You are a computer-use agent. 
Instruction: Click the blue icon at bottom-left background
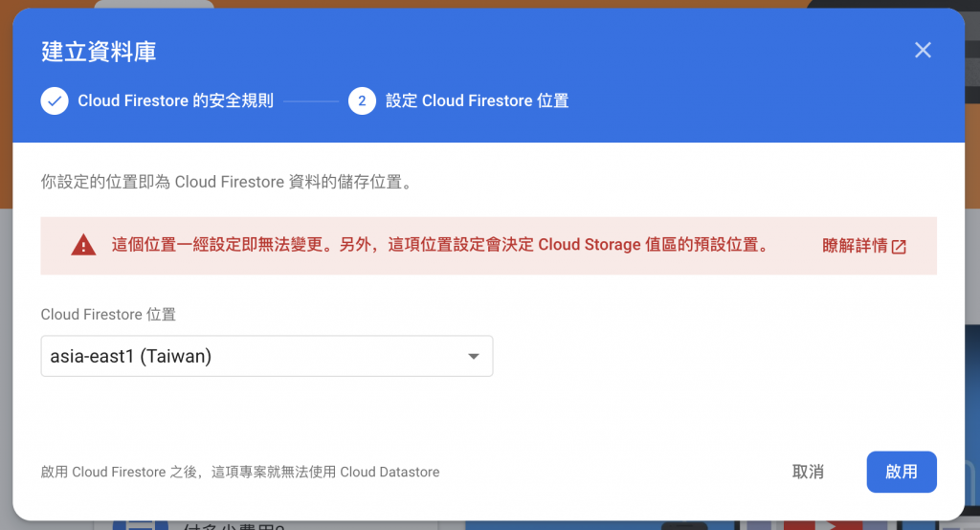click(x=141, y=525)
